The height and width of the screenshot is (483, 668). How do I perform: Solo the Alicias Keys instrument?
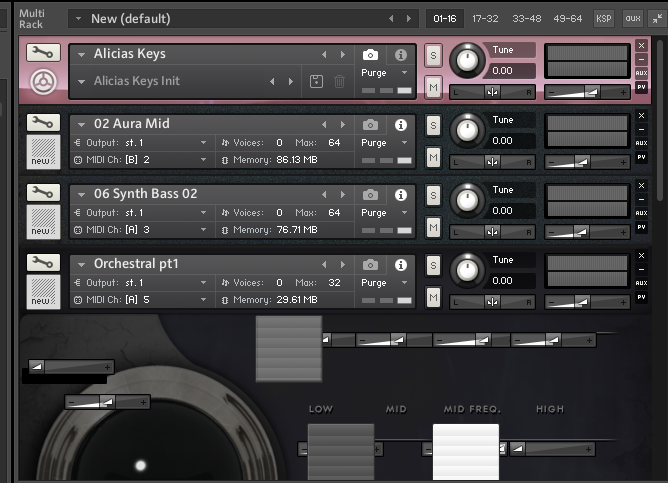coord(433,55)
